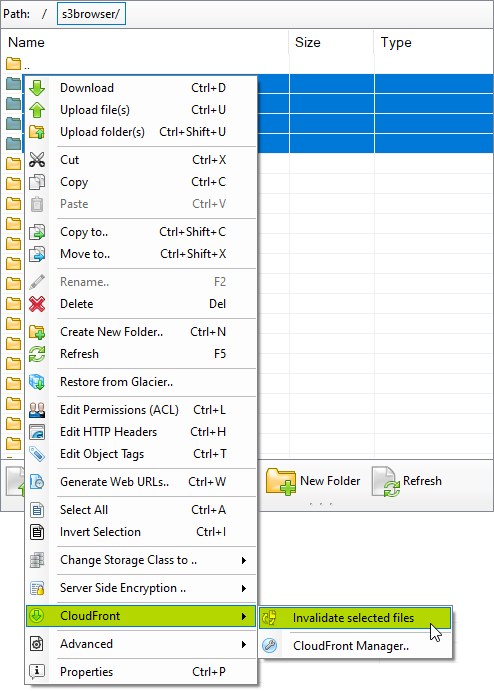
Task: Choose Download from the context menu
Action: pos(141,88)
